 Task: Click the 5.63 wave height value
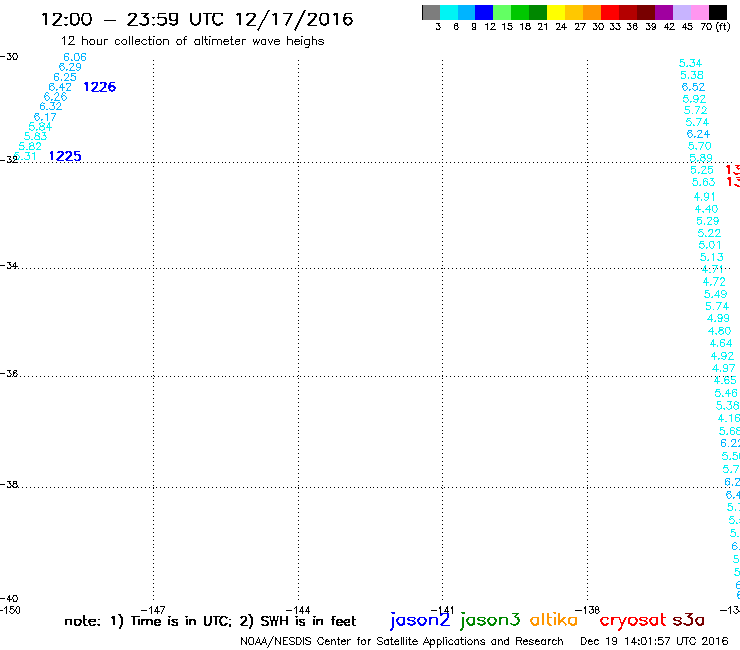703,182
